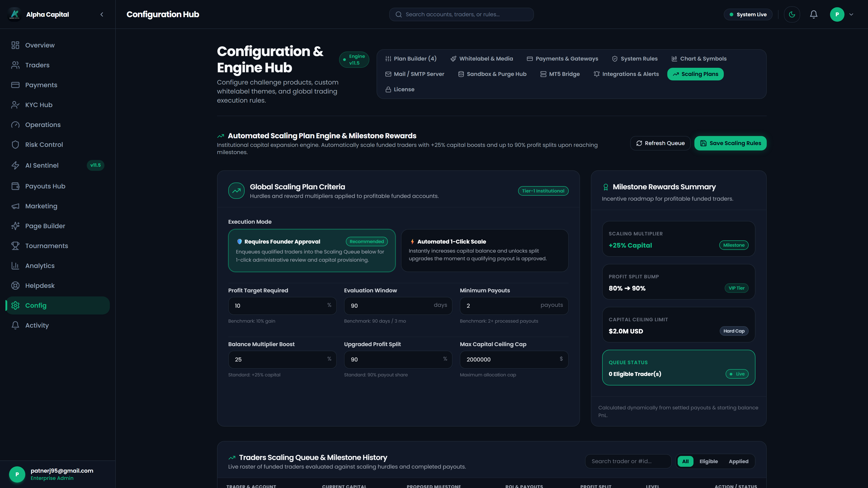
Task: Select the Eligible queue filter
Action: 709,461
